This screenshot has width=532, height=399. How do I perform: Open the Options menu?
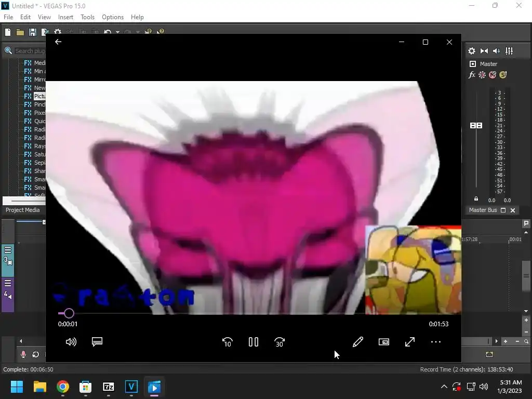113,17
